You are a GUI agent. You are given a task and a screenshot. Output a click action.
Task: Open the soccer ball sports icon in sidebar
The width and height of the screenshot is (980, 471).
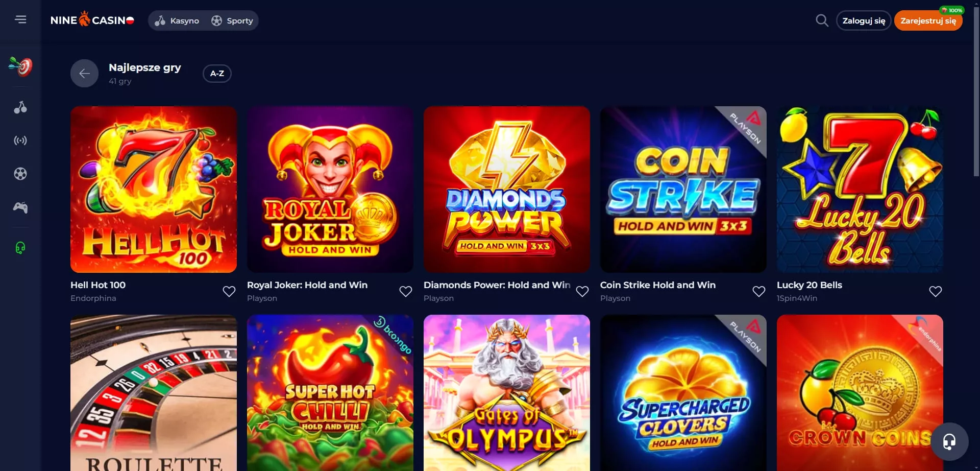[x=20, y=174]
